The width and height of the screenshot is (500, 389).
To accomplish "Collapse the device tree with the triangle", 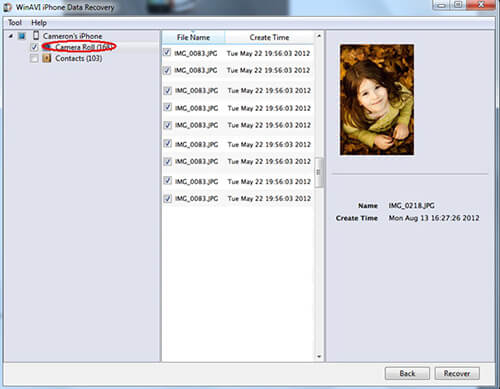I will (x=11, y=36).
